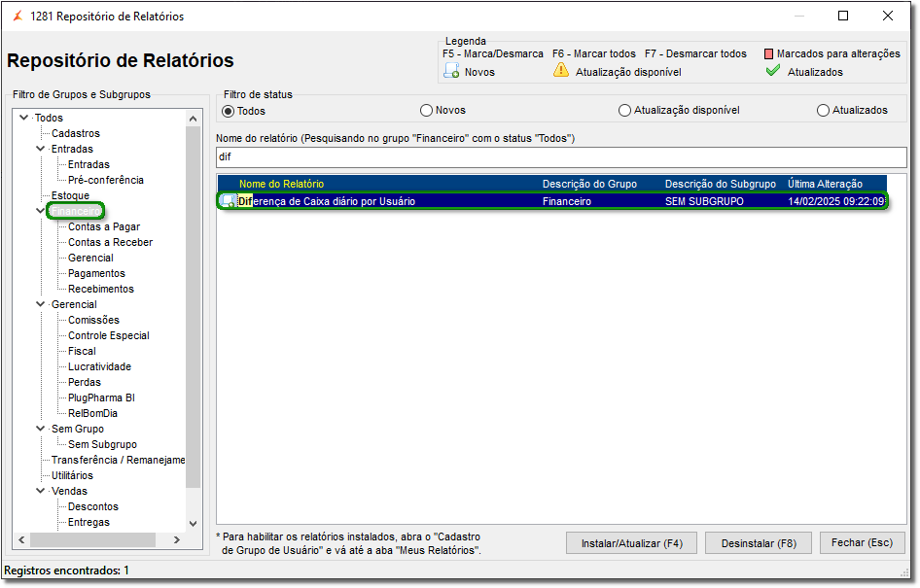Select the PlugPharma BI subgroup
Screen dimensions: 920x588
101,398
